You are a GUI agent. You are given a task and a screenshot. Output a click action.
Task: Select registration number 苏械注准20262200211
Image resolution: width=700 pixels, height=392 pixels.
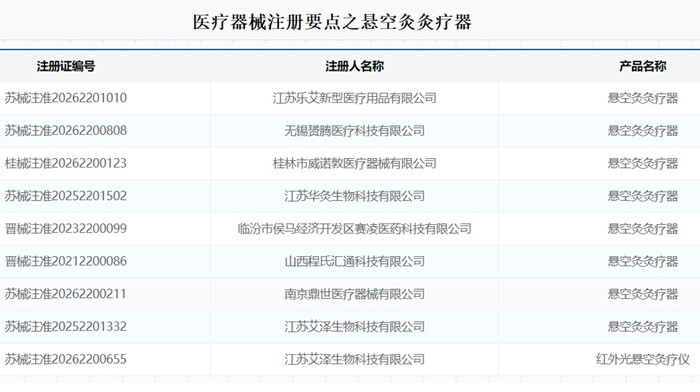[x=66, y=294]
